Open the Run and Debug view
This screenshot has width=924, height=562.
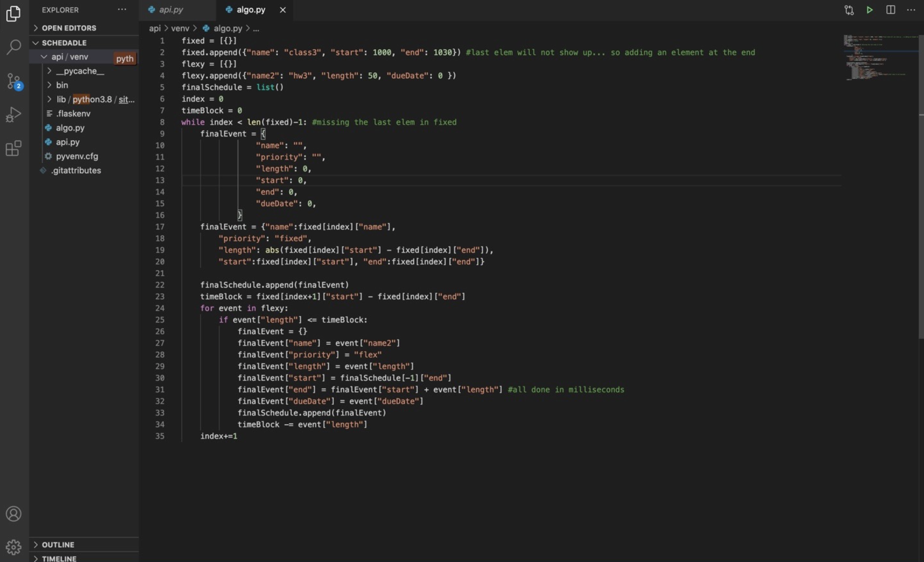(x=13, y=114)
